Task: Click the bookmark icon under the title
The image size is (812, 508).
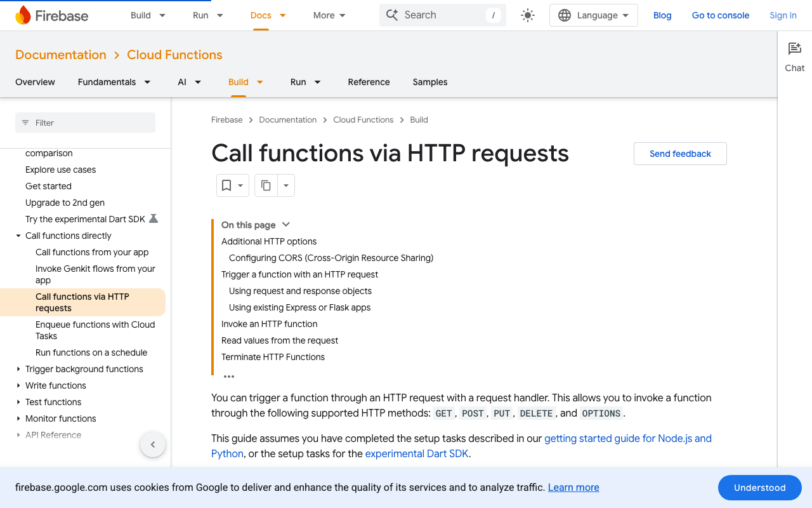Action: pos(226,185)
